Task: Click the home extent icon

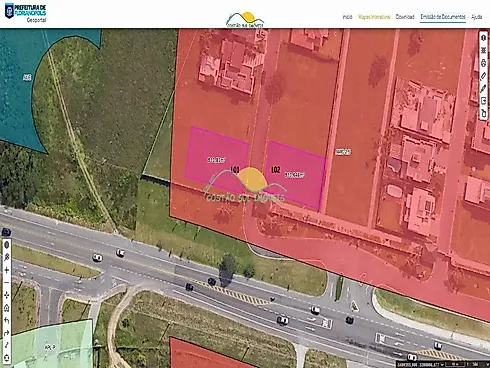Action: (x=6, y=308)
